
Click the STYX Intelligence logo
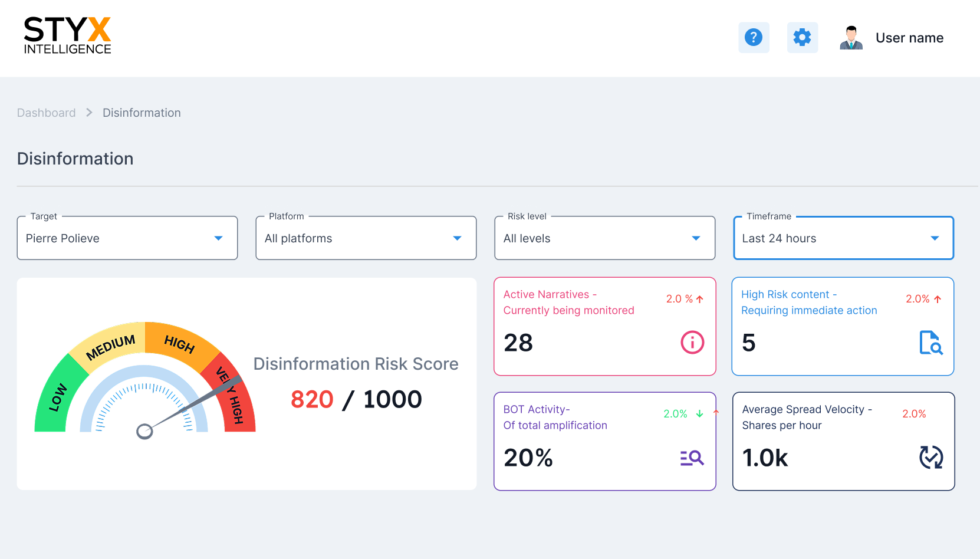pyautogui.click(x=67, y=36)
